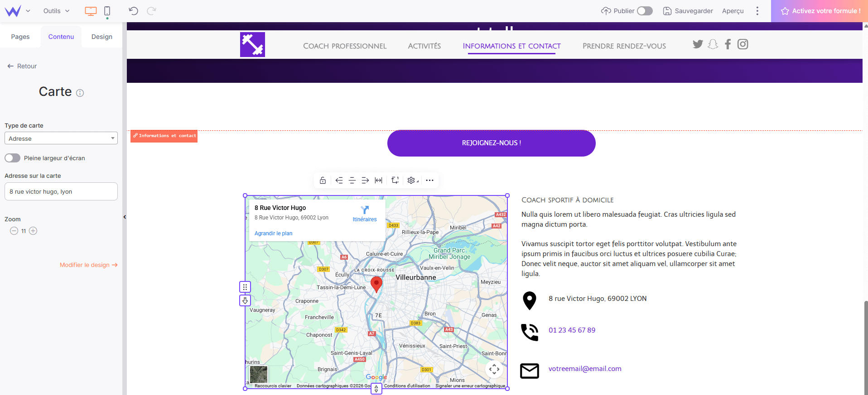Image resolution: width=868 pixels, height=395 pixels.
Task: Center-align the map block
Action: point(352,181)
